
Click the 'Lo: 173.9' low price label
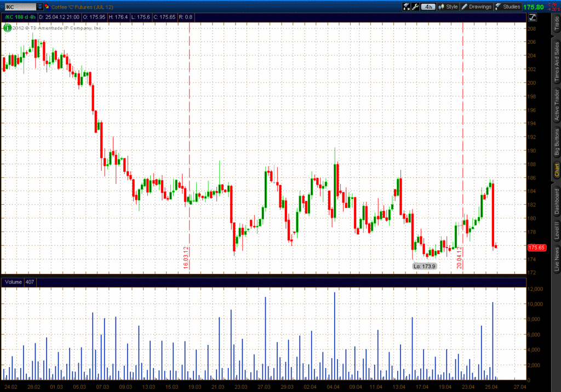coord(425,266)
